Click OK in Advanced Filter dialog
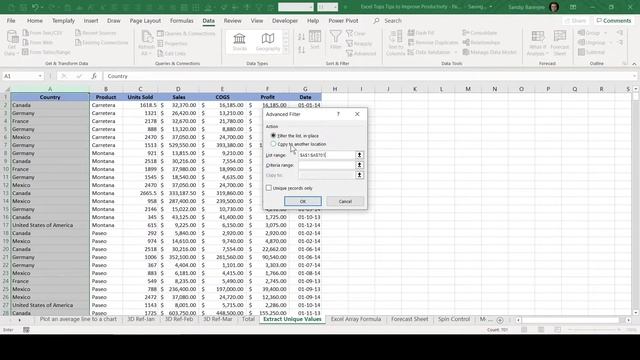The width and height of the screenshot is (640, 360). coord(302,201)
